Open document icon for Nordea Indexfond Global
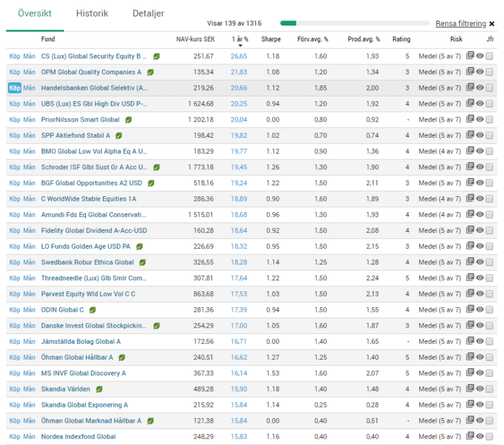The image size is (504, 445). click(470, 436)
